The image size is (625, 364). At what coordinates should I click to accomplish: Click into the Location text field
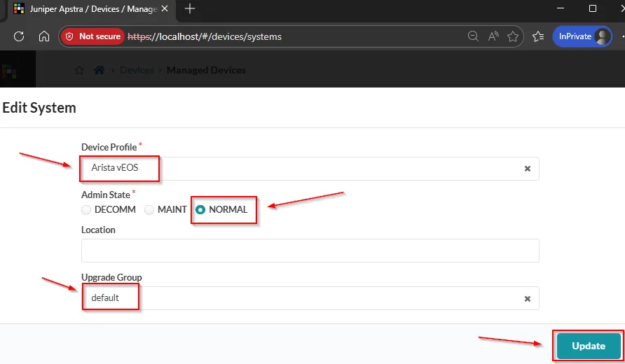(310, 251)
